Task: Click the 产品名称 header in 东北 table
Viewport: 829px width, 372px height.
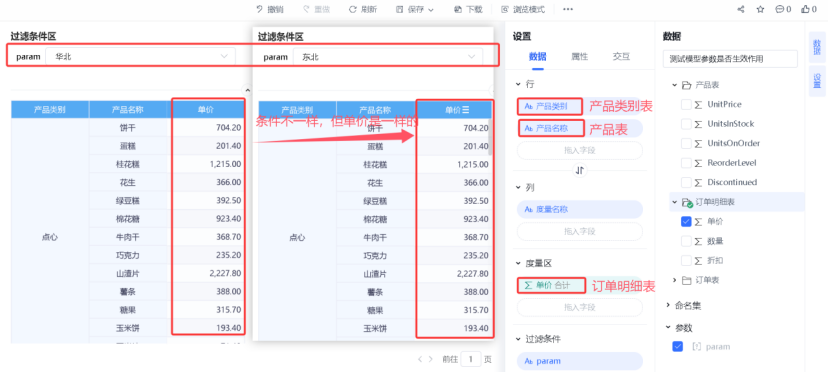Action: pos(375,110)
